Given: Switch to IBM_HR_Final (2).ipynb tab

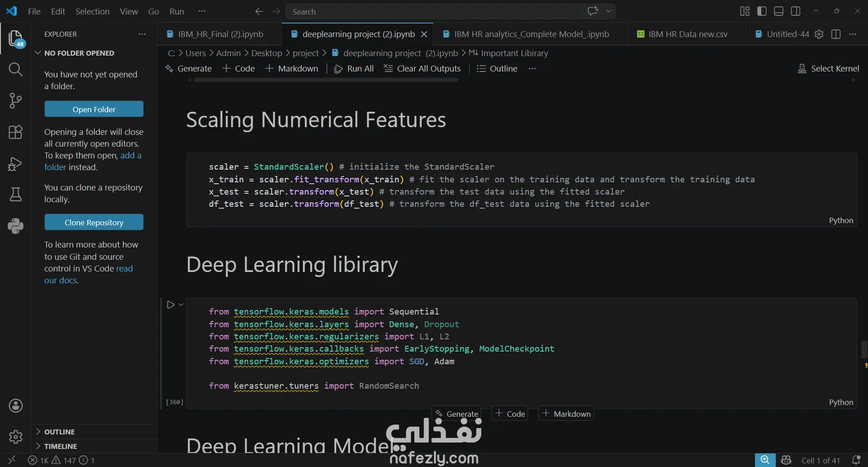Looking at the screenshot, I should pyautogui.click(x=220, y=34).
